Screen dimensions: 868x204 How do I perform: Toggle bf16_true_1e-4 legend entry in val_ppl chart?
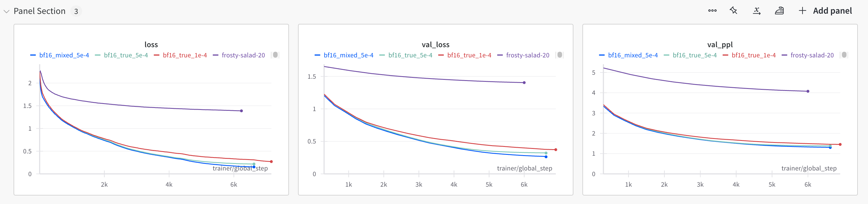tap(754, 55)
